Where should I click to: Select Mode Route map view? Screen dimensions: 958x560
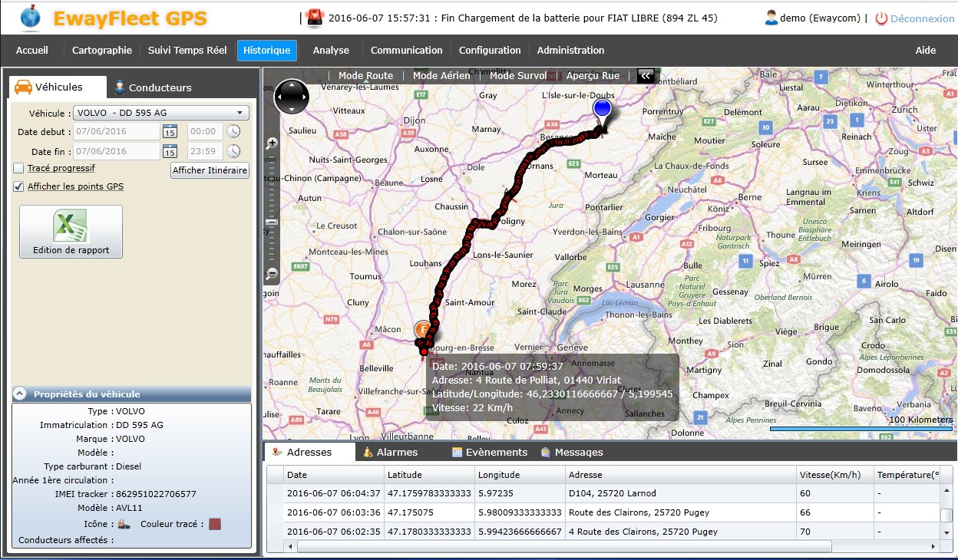pos(365,75)
